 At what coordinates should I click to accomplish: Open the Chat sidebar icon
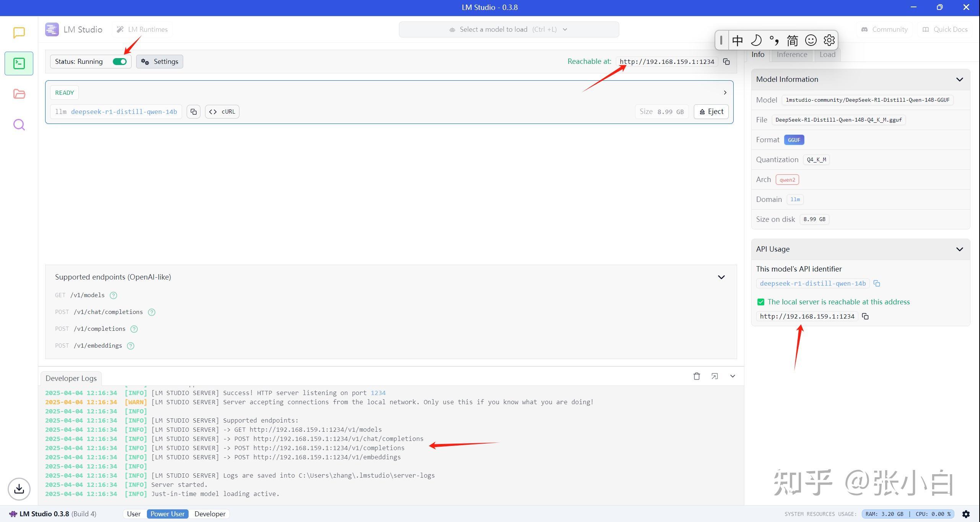[x=19, y=33]
